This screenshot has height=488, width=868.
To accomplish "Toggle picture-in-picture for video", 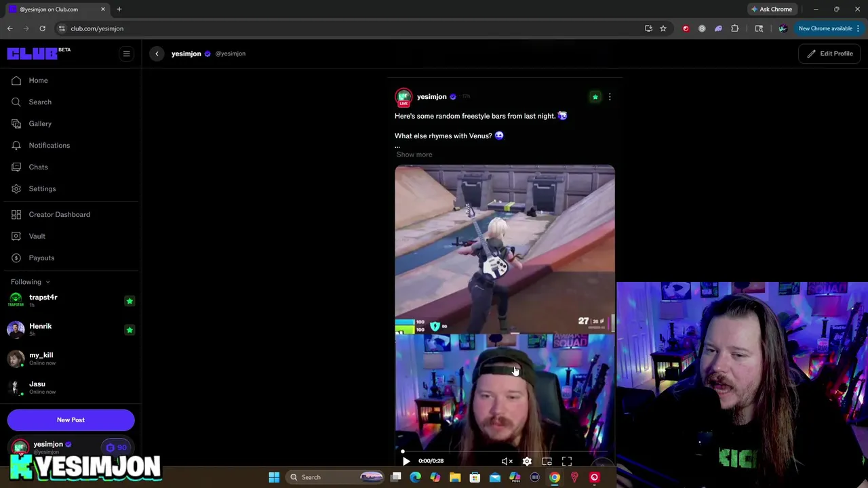I will pyautogui.click(x=547, y=461).
